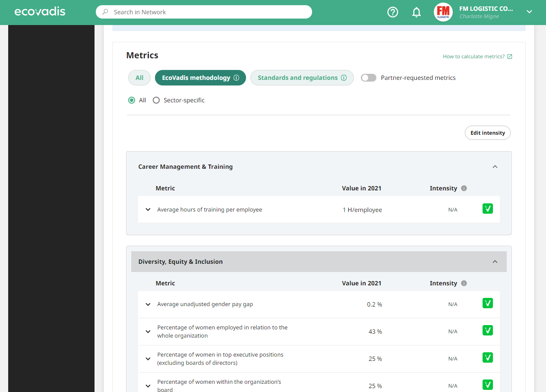This screenshot has height=392, width=546.
Task: Expand women in top executive positions row
Action: [x=148, y=359]
